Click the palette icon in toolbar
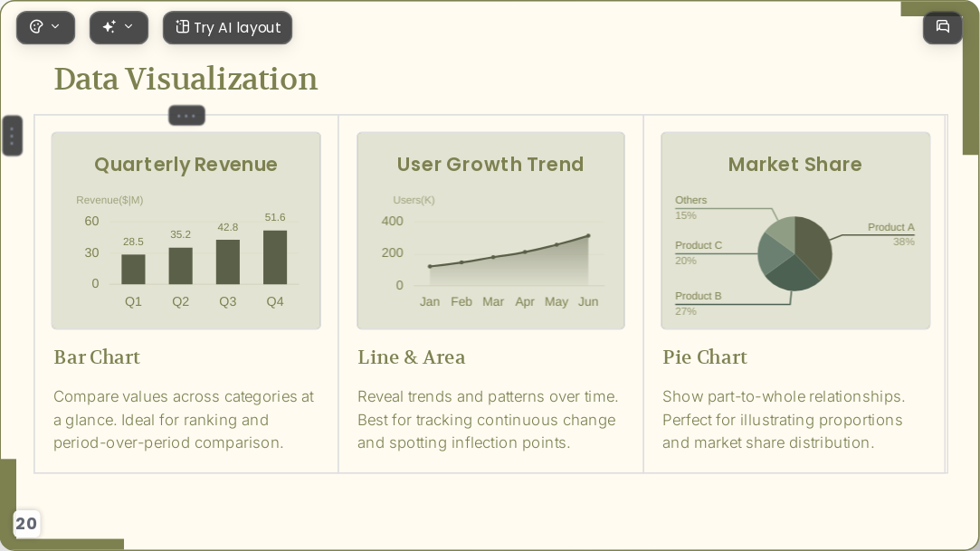 point(36,27)
